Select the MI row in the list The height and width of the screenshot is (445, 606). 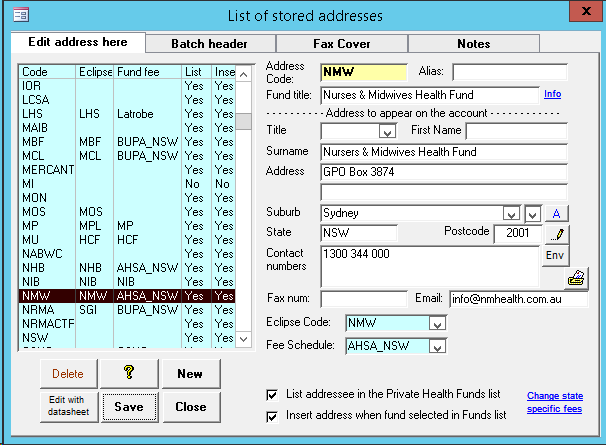[x=127, y=184]
